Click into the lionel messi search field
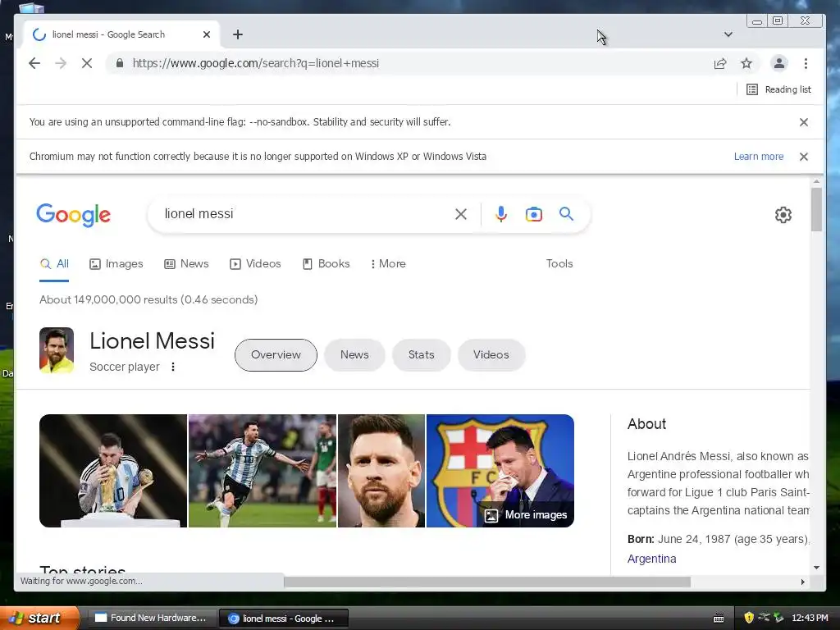 tap(305, 214)
